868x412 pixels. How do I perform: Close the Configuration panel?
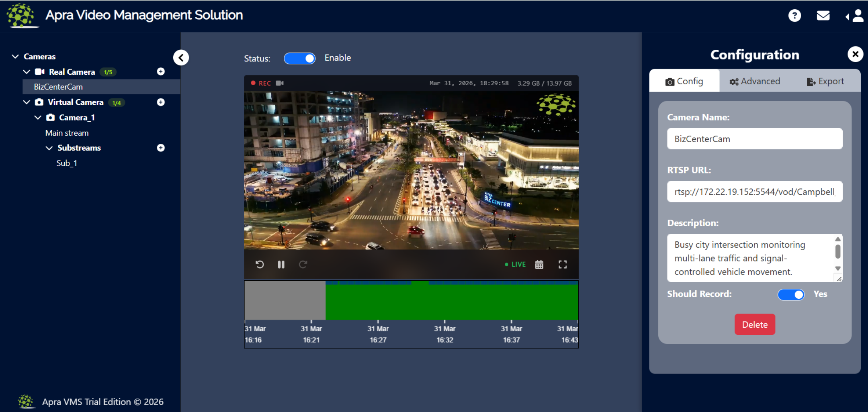pyautogui.click(x=856, y=54)
